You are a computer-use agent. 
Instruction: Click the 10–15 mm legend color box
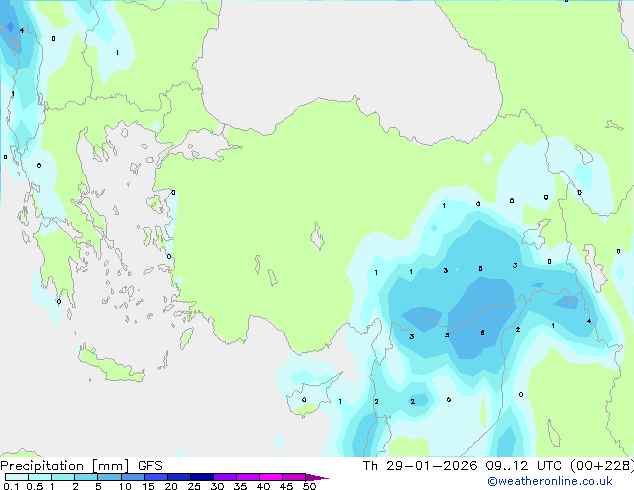[132, 477]
